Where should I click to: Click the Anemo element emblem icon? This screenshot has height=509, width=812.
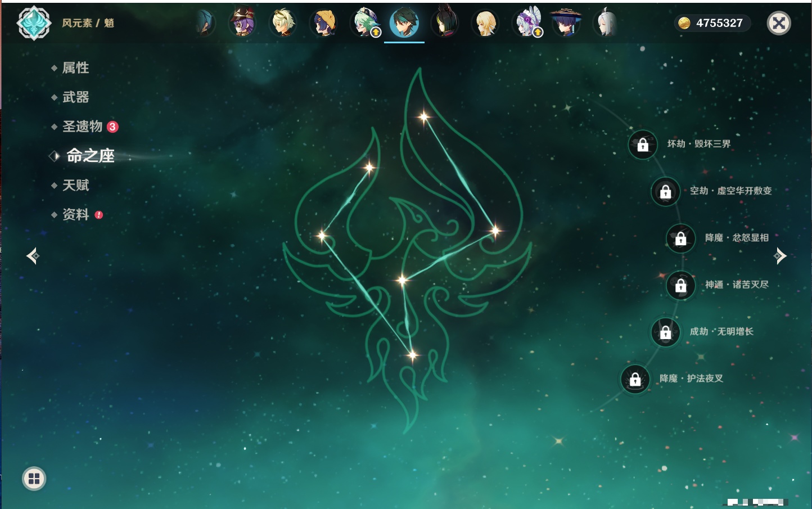34,23
